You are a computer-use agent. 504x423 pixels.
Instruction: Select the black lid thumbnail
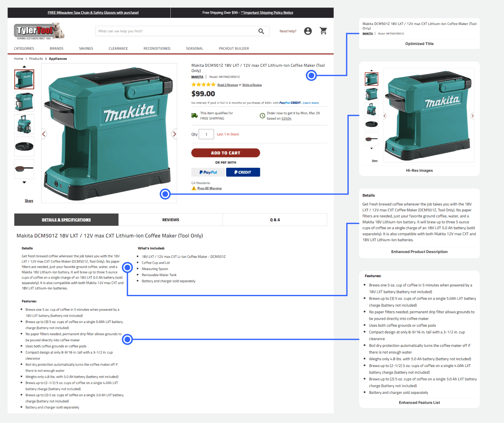click(24, 147)
